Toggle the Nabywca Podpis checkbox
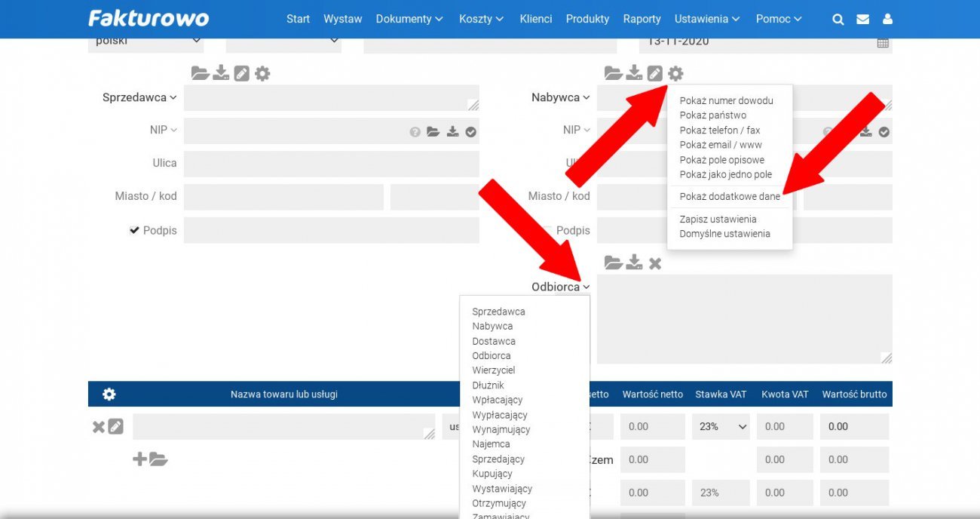This screenshot has height=519, width=980. click(548, 230)
